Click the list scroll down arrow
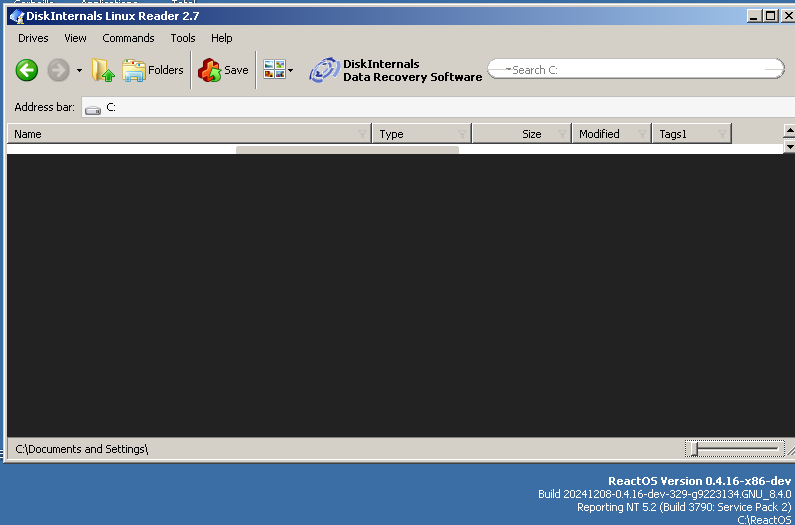Screen dimensions: 795x525 pos(789,147)
